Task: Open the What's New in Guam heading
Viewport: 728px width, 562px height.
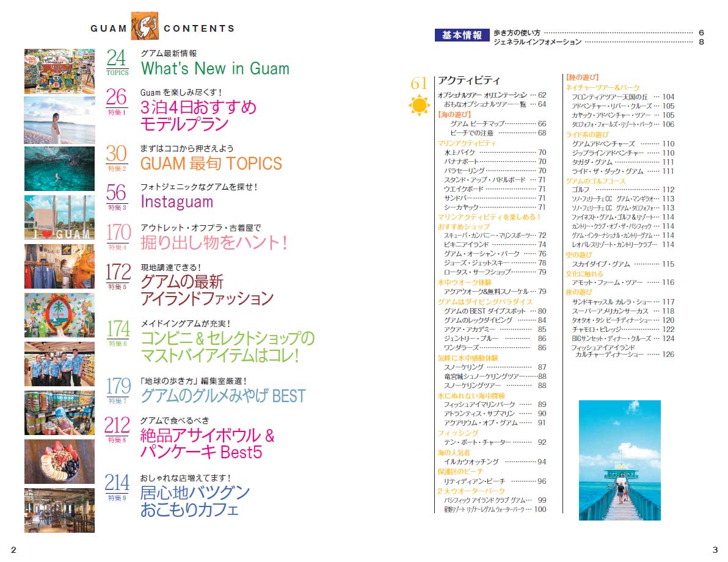Action: [x=215, y=68]
